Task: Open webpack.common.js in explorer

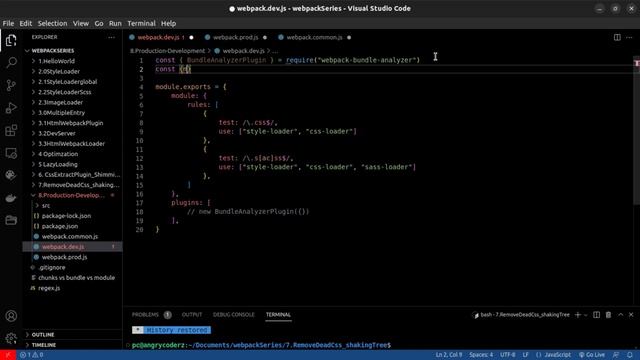Action: tap(70, 236)
